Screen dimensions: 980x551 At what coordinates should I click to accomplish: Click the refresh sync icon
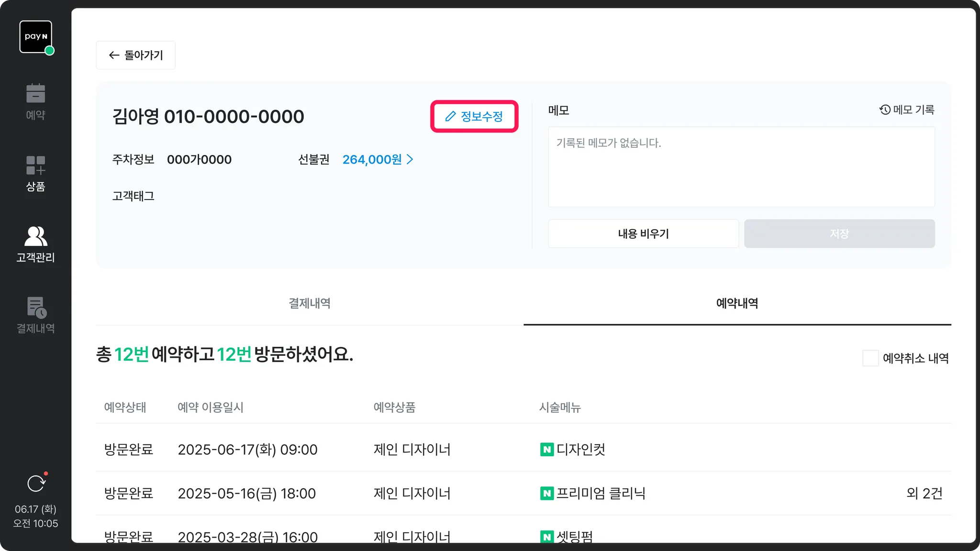click(x=36, y=484)
